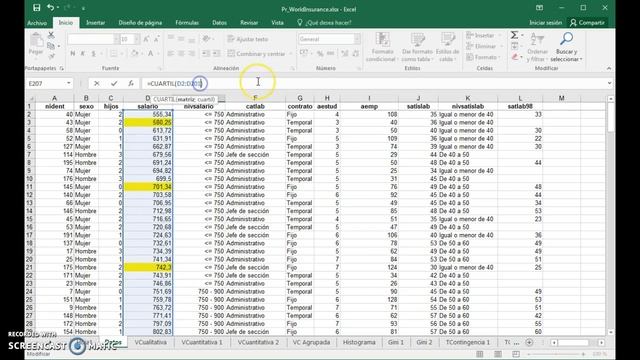Screen dimensions: 640x360
Task: Click the AutoSum sigma icon
Action: click(x=515, y=35)
